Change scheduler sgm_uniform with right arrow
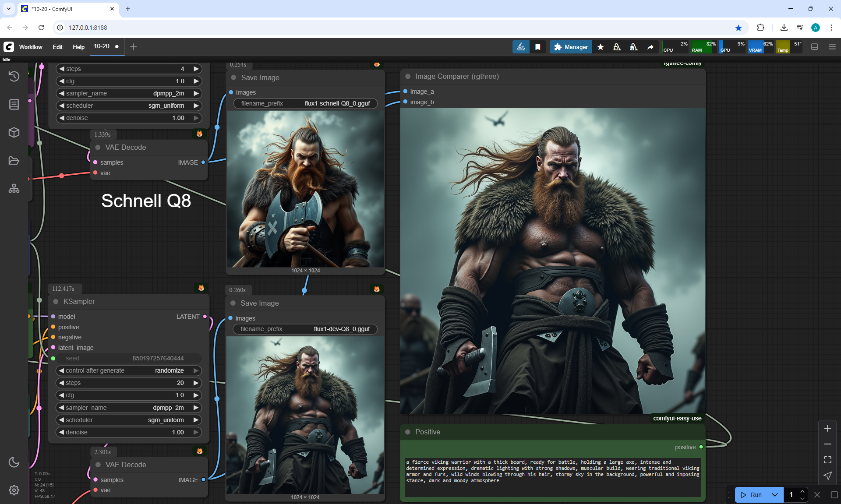 tap(196, 420)
